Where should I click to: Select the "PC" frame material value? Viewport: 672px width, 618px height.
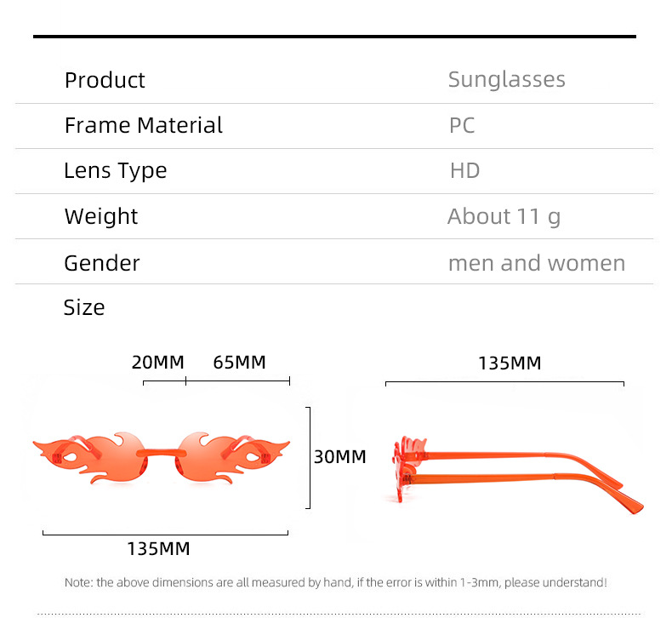[462, 126]
